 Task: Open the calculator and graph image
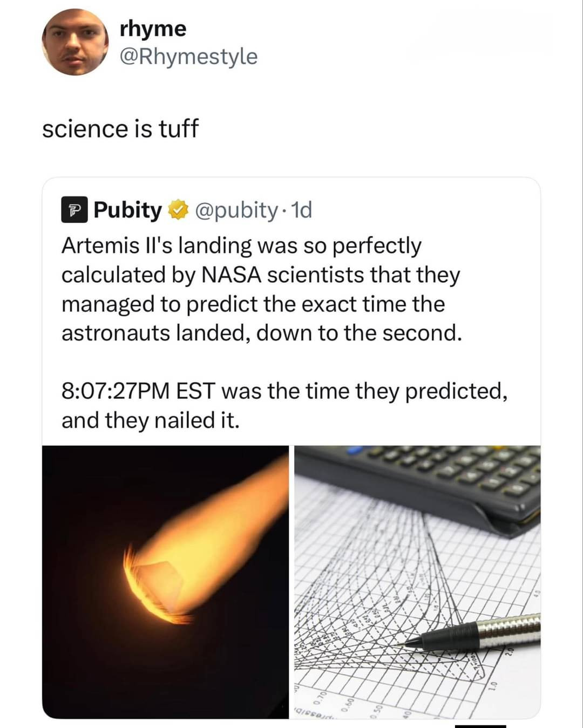(x=417, y=582)
